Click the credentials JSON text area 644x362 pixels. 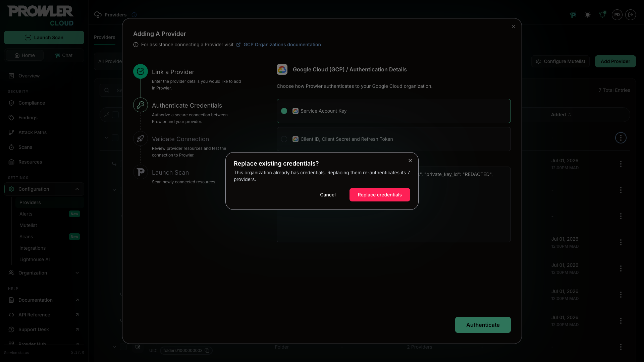point(394,204)
